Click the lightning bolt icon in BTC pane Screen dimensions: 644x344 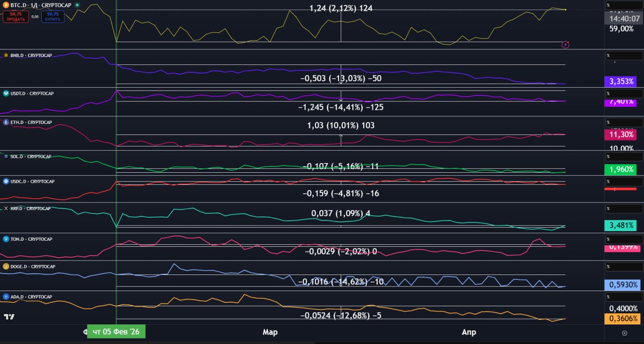[x=566, y=44]
